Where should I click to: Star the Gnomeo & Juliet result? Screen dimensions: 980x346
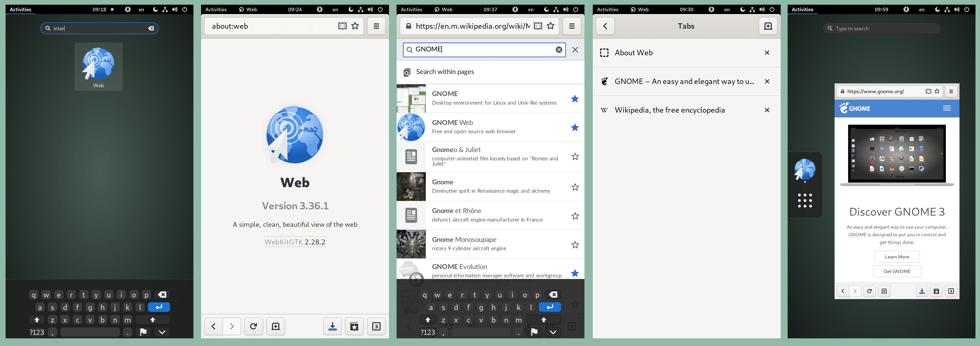(x=575, y=157)
